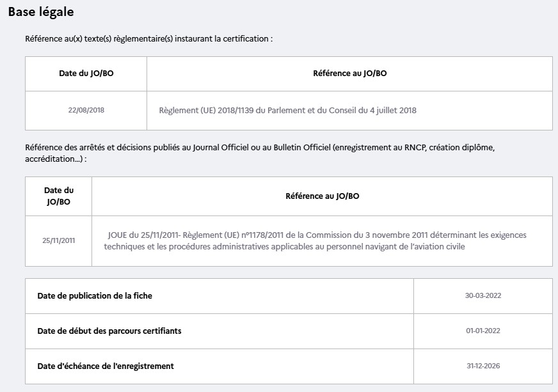
Task: Click "Date du JO/BO" header above 25/11/2011
Action: click(58, 196)
